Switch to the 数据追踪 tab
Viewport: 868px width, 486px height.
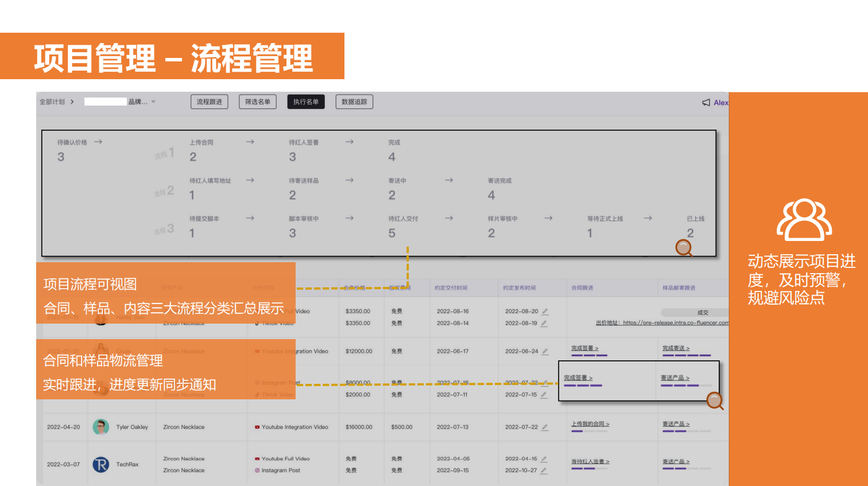coord(354,102)
